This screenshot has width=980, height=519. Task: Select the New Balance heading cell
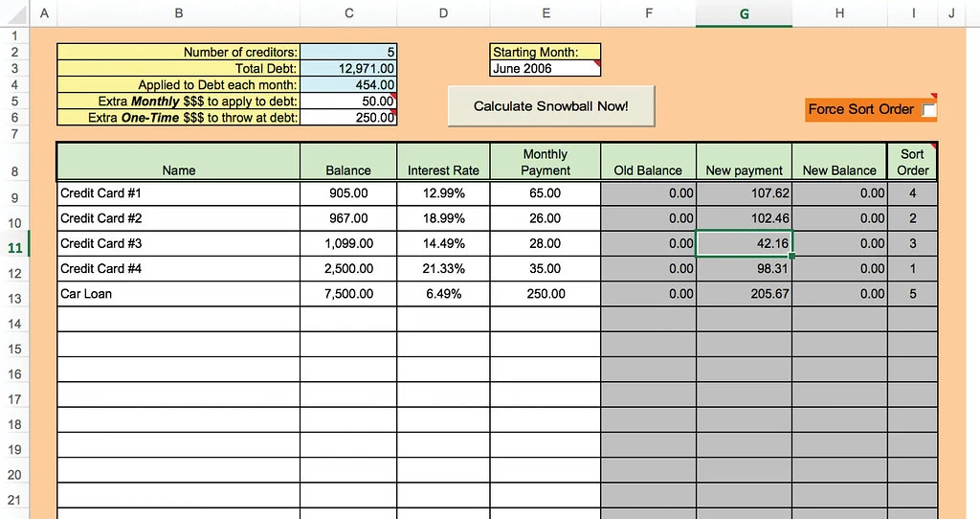click(839, 162)
